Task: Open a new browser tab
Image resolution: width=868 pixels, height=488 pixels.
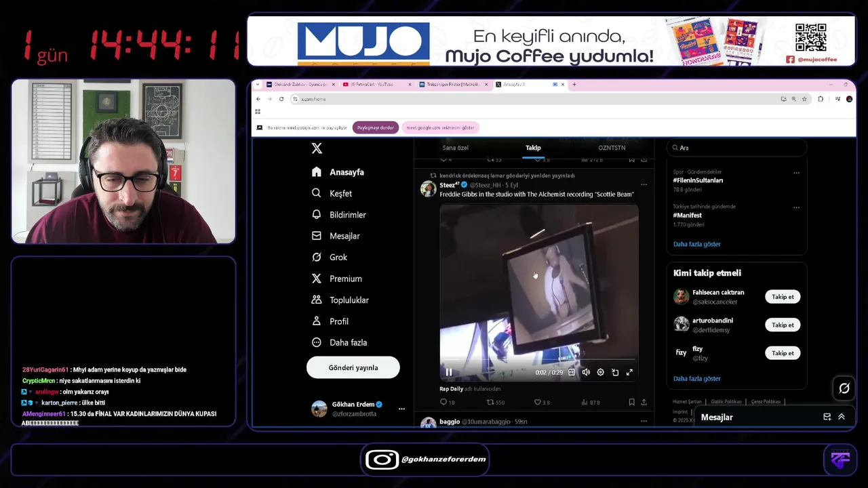Action: tap(574, 85)
